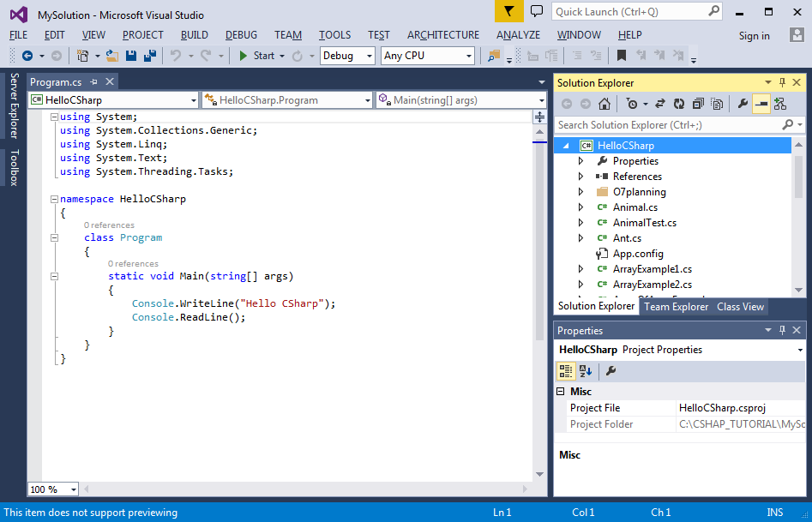The width and height of the screenshot is (812, 522).
Task: Pin the Program.cs tab
Action: (x=93, y=81)
